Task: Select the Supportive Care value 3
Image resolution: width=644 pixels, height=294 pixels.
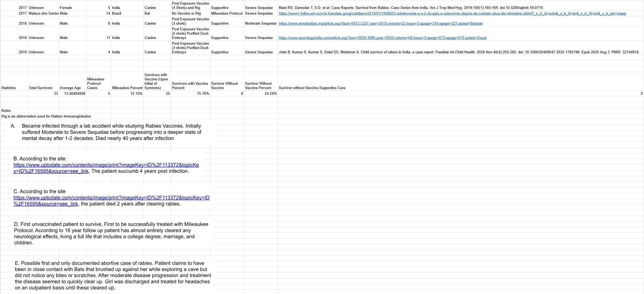Action: click(x=460, y=93)
